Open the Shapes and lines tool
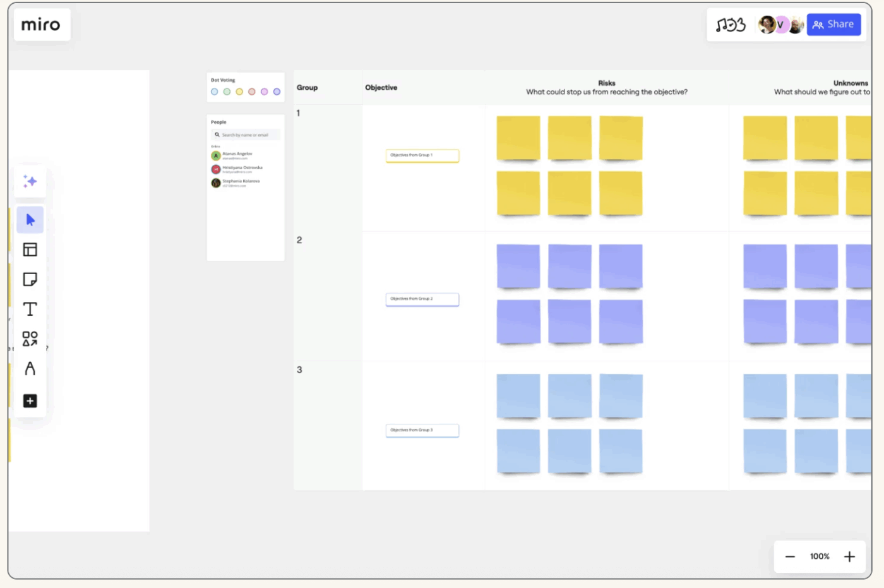 pos(30,339)
